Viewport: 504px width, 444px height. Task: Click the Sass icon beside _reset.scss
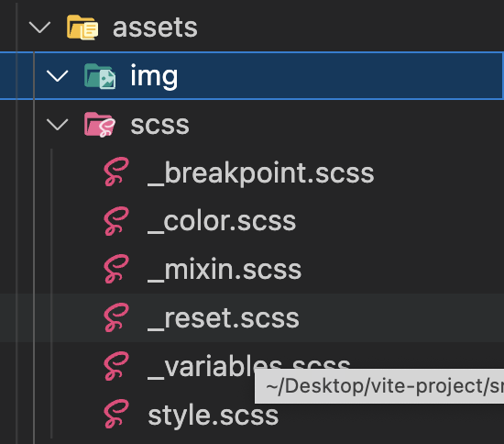pos(116,318)
